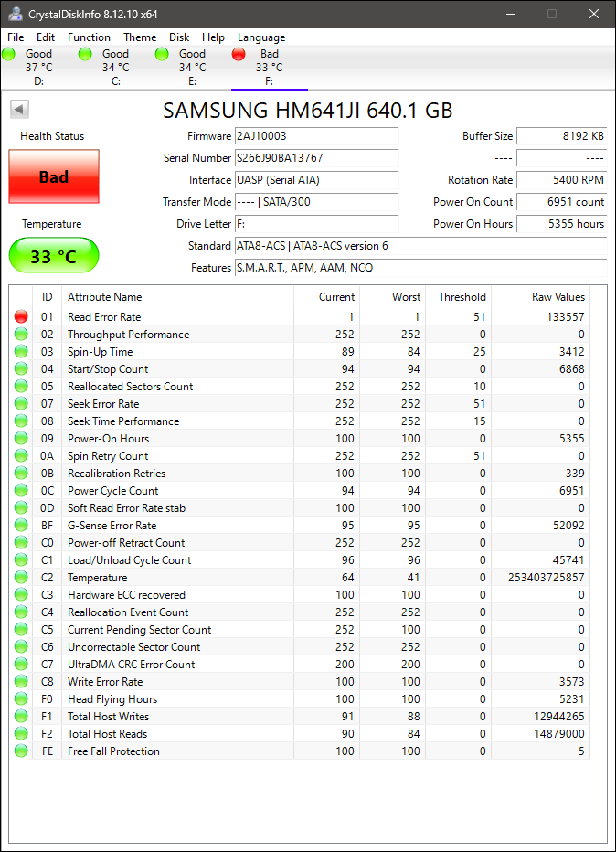Click the Features field
This screenshot has height=852, width=616.
click(x=421, y=267)
